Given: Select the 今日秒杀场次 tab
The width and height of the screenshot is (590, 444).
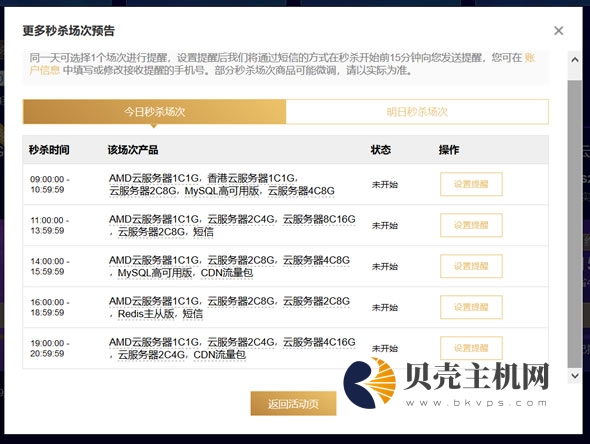Looking at the screenshot, I should pos(154,112).
